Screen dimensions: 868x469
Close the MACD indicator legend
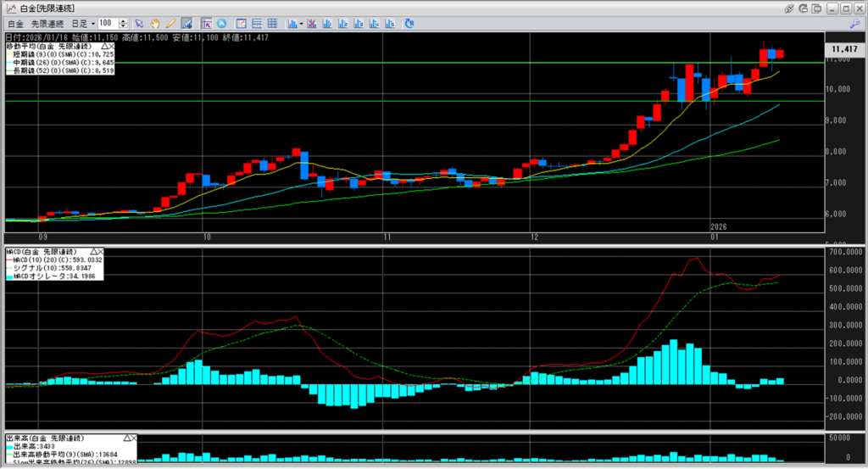tap(99, 252)
